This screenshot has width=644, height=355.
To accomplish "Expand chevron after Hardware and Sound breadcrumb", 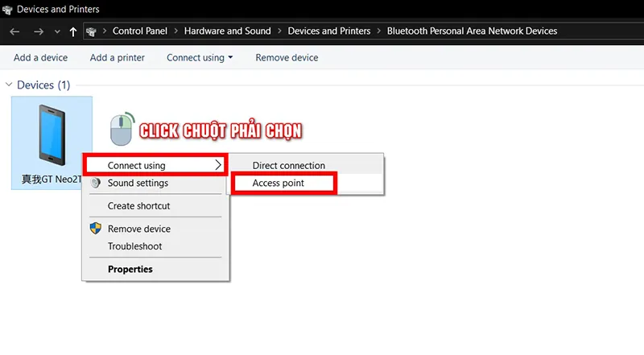I will [279, 31].
